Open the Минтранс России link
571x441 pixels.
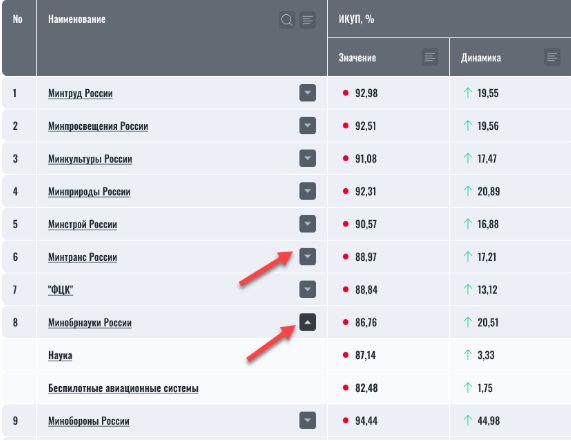point(83,257)
